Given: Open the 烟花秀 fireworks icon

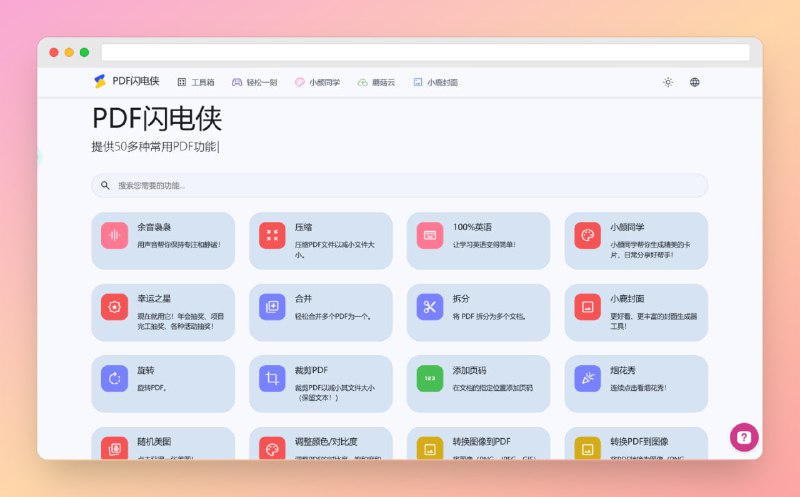Looking at the screenshot, I should click(x=587, y=379).
